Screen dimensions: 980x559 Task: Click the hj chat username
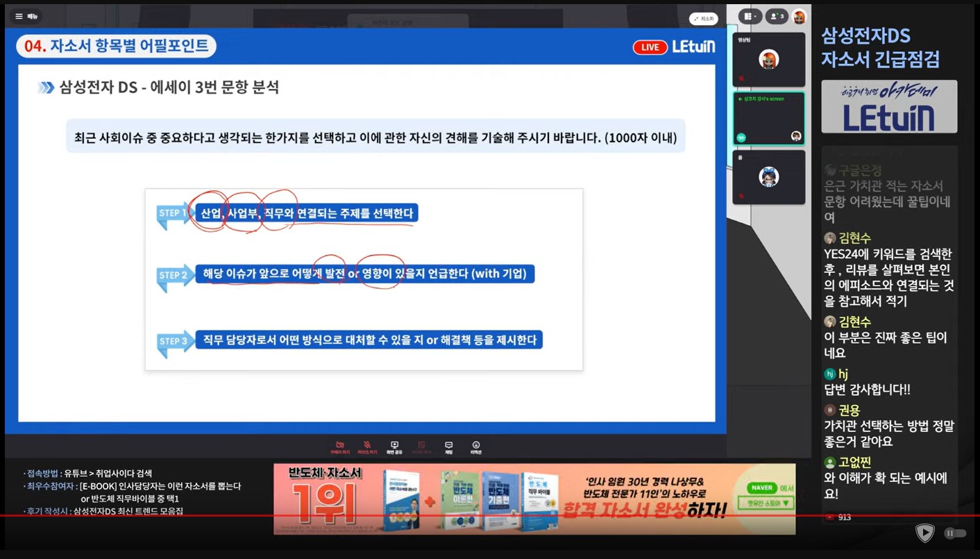click(843, 374)
